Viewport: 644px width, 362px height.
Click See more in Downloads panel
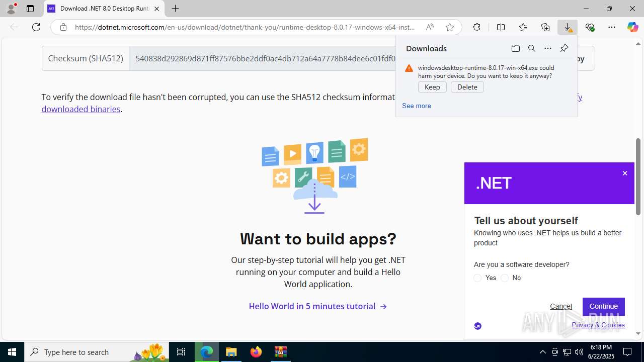coord(416,106)
